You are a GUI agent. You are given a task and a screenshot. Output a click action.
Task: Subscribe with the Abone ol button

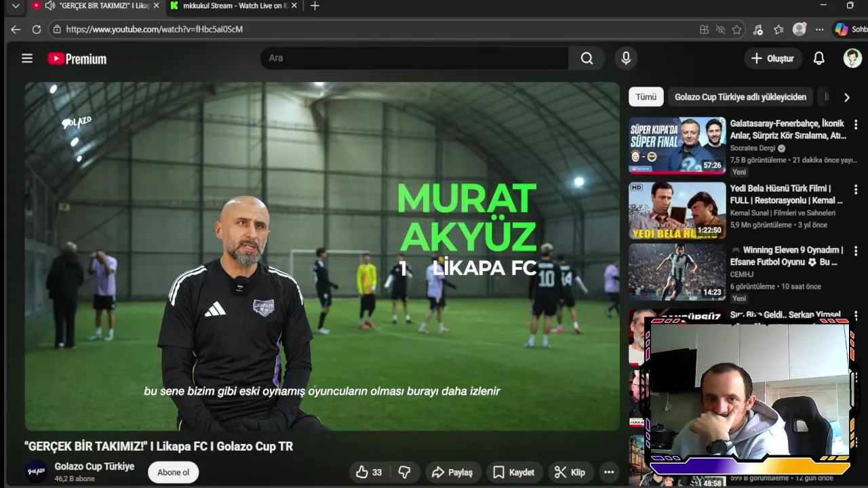click(173, 472)
